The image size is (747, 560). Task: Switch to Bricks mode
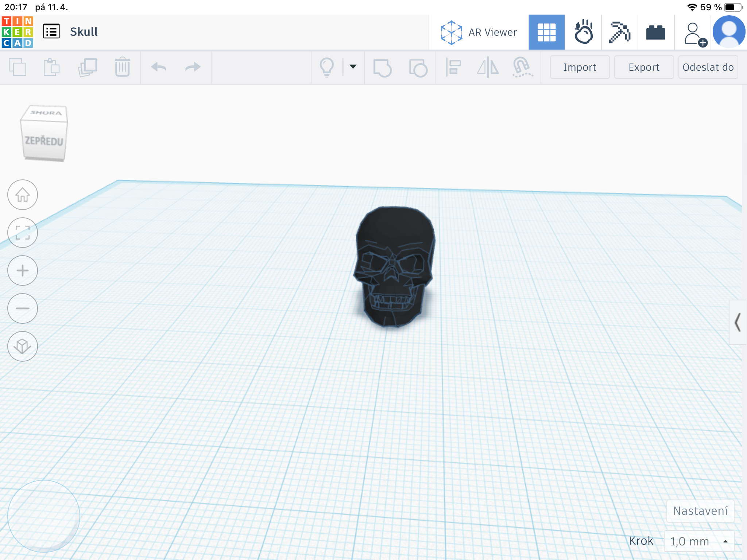[655, 32]
